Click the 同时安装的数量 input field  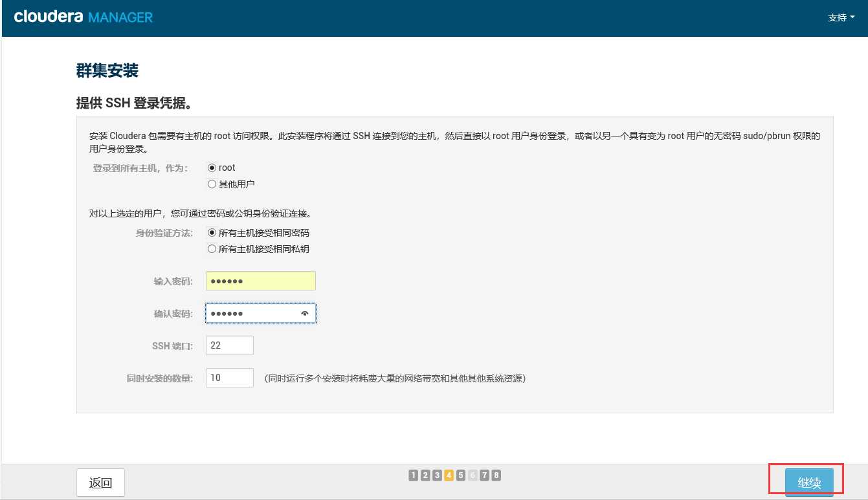click(x=229, y=378)
